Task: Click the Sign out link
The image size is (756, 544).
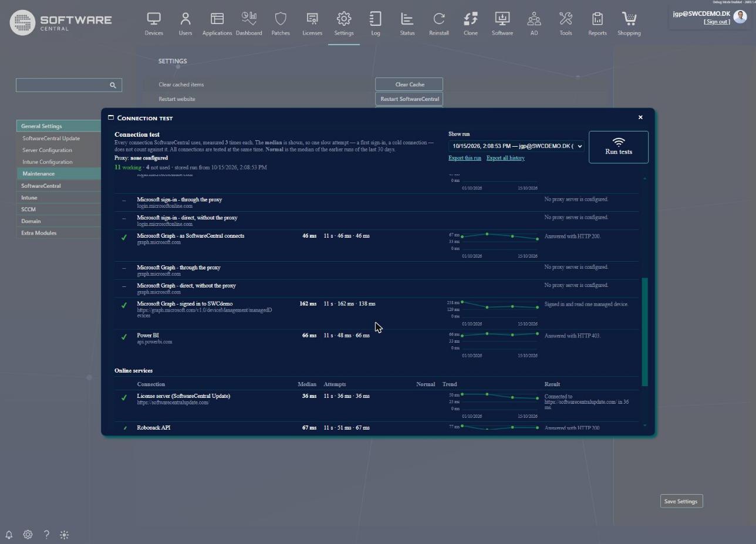Action: tap(717, 22)
